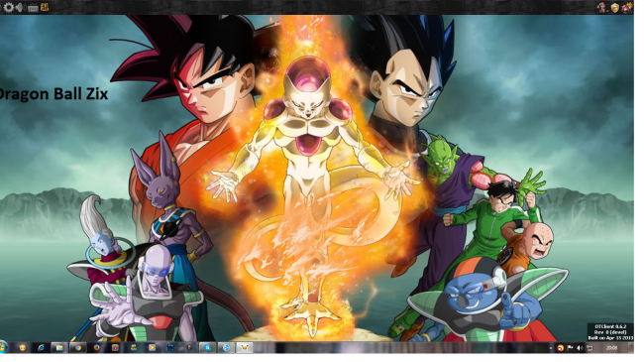Expand hidden system tray icons arrow
Image resolution: width=644 pixels, height=362 pixels.
550,348
